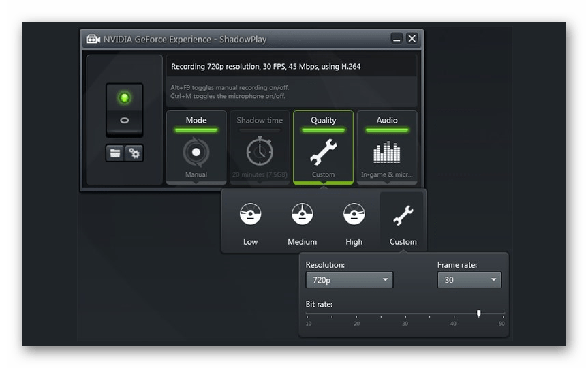Open the Mode tile
This screenshot has height=368, width=588.
tap(196, 147)
